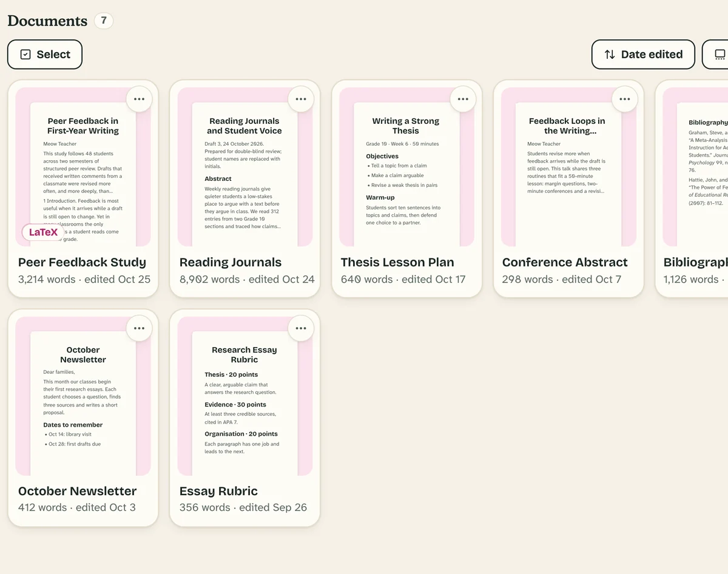The height and width of the screenshot is (574, 728).
Task: Open more options on October Newsletter card
Action: [x=139, y=328]
